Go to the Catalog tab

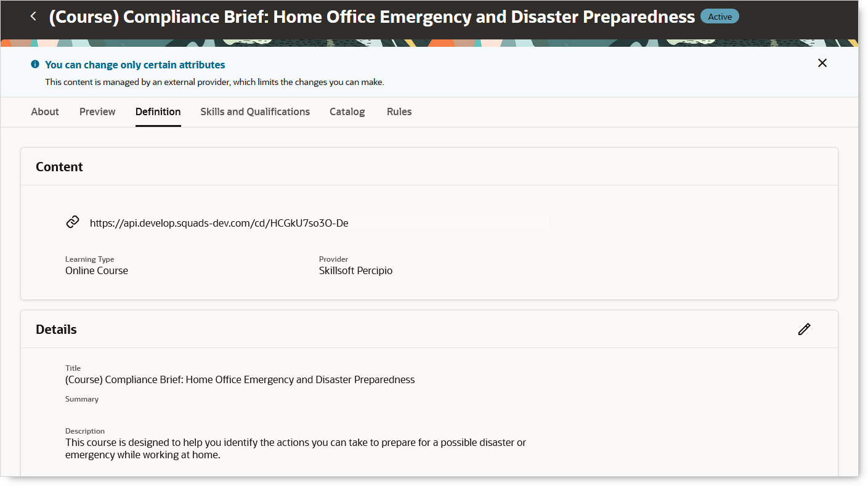pyautogui.click(x=347, y=111)
